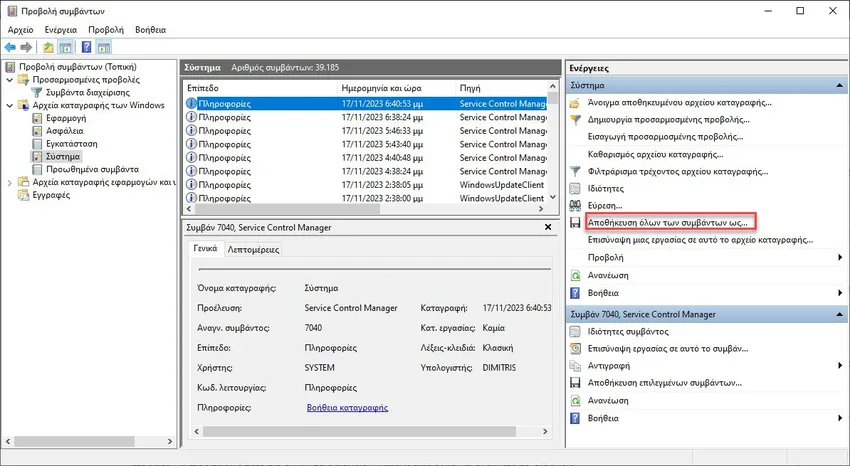Click the icon beside Ιδιότητες συμβάντος

click(575, 332)
